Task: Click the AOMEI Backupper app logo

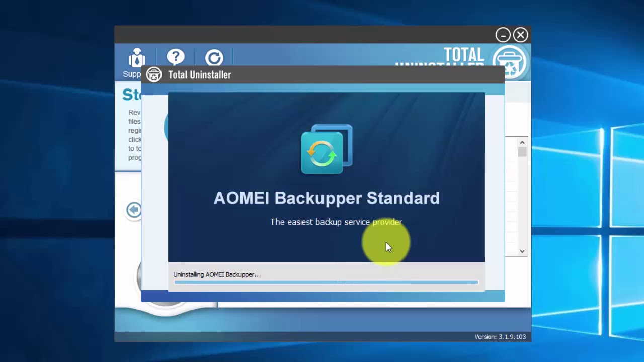Action: click(x=327, y=149)
